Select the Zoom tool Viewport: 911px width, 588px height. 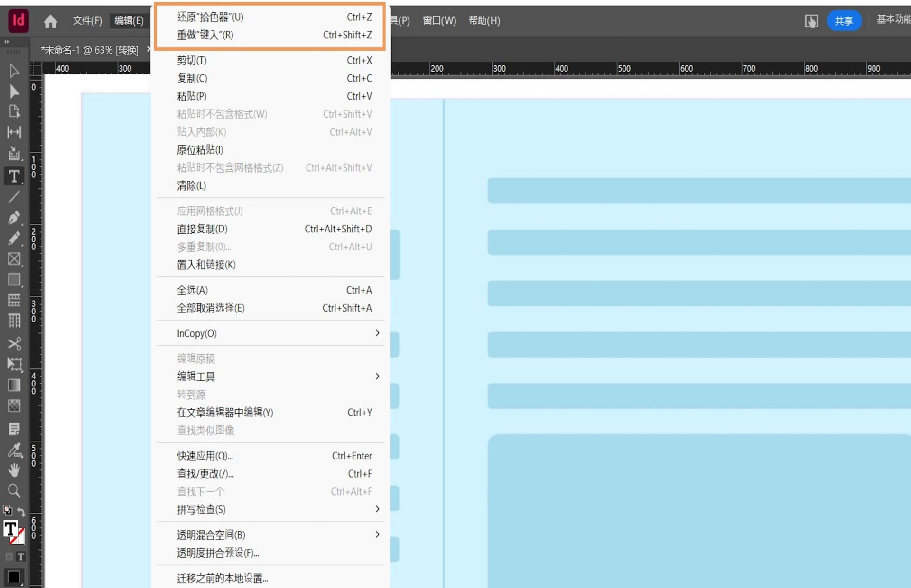[14, 491]
